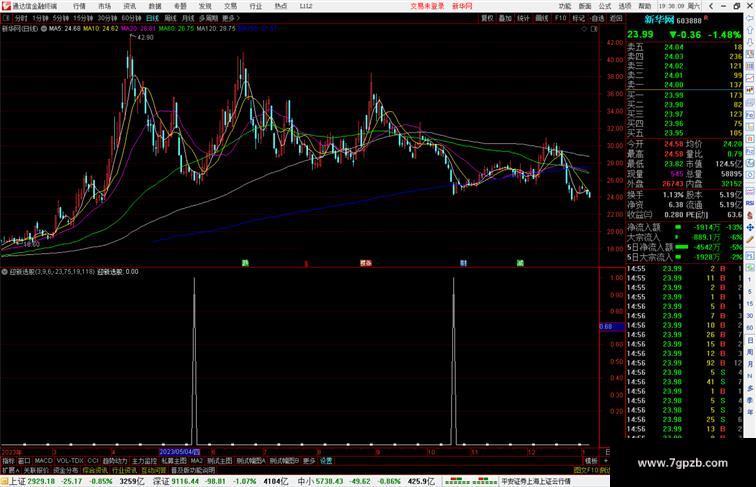
Task: Open the 模板 template button
Action: pos(591,461)
